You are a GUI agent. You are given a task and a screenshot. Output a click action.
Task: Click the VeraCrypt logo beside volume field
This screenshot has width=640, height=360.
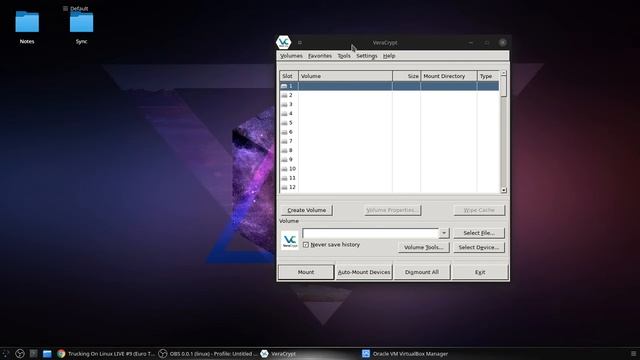tap(290, 240)
